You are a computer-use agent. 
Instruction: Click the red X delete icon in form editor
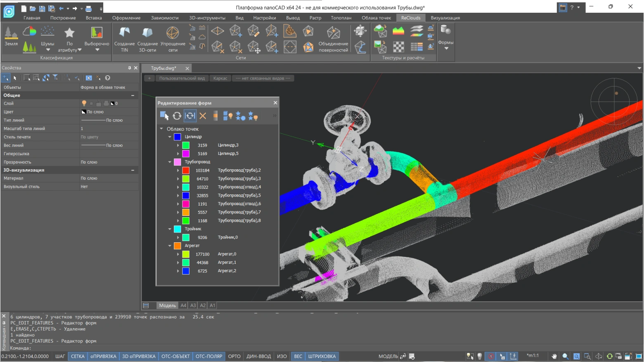pos(203,116)
